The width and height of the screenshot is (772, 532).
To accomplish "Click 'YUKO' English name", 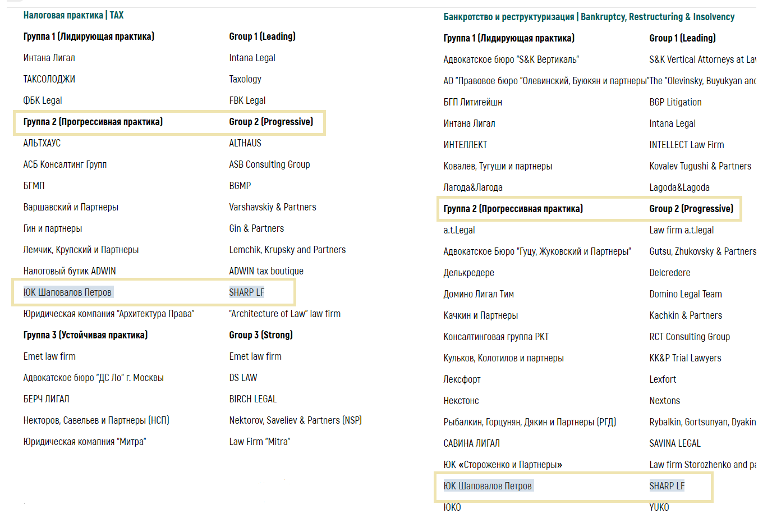I will pyautogui.click(x=659, y=507).
